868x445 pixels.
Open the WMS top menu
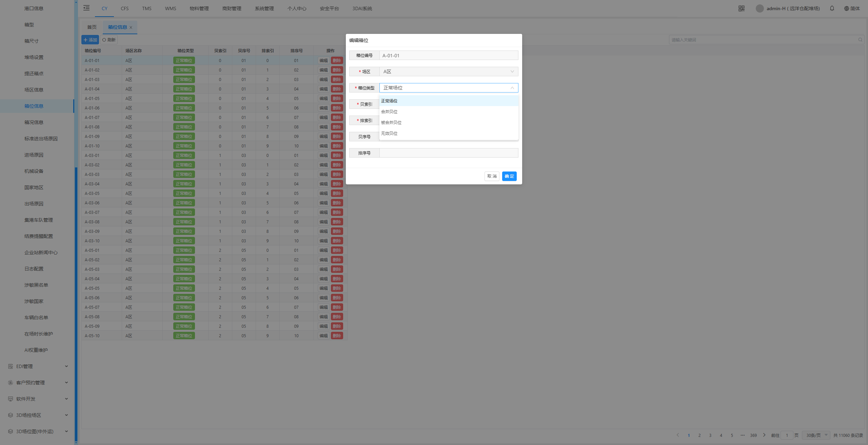click(x=171, y=8)
